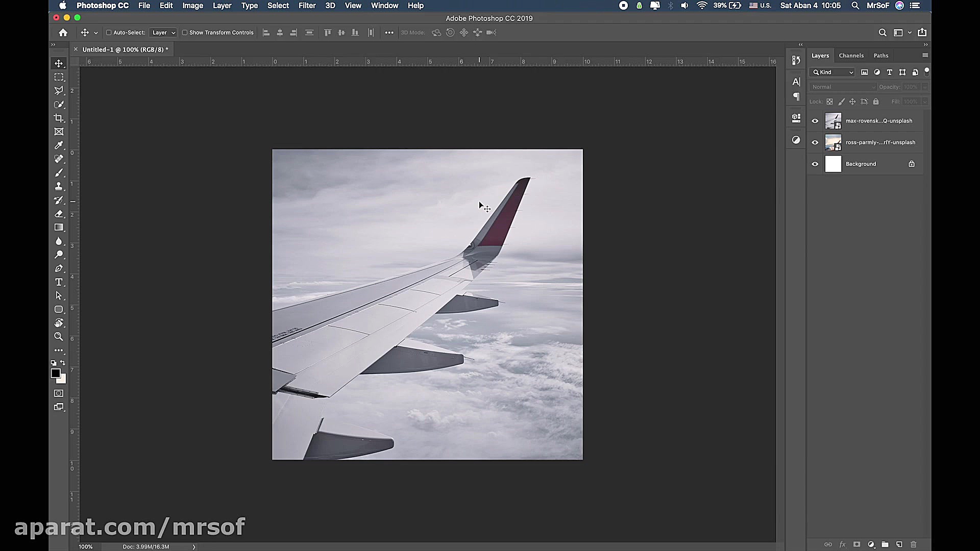Select the Gradient tool
This screenshot has height=551, width=980.
59,228
